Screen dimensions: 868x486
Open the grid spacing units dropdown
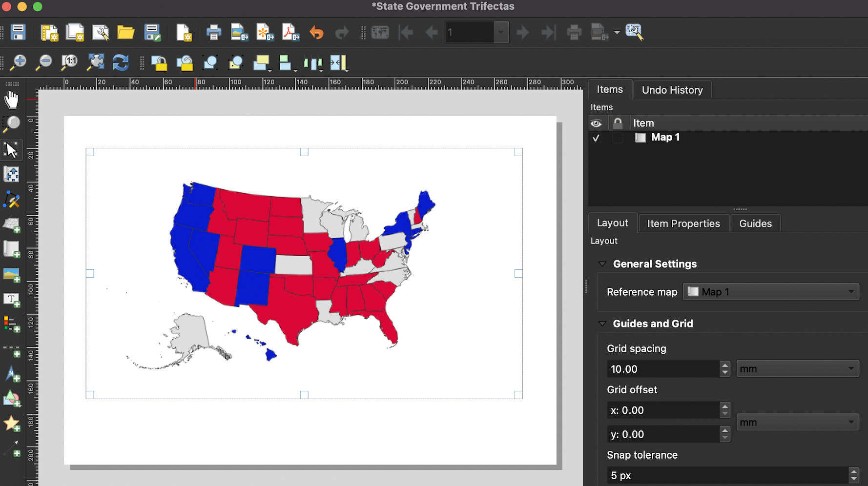[x=798, y=368]
